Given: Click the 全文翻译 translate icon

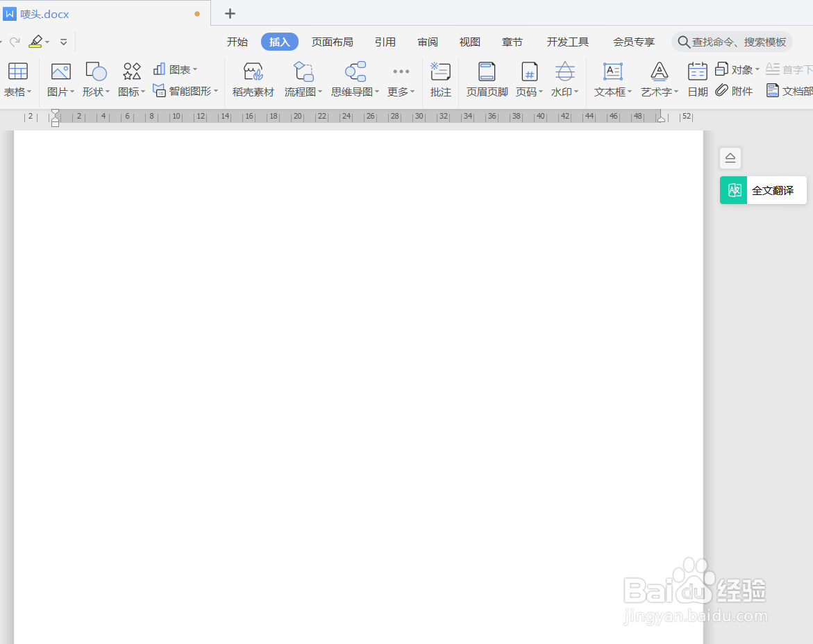Looking at the screenshot, I should coord(733,190).
